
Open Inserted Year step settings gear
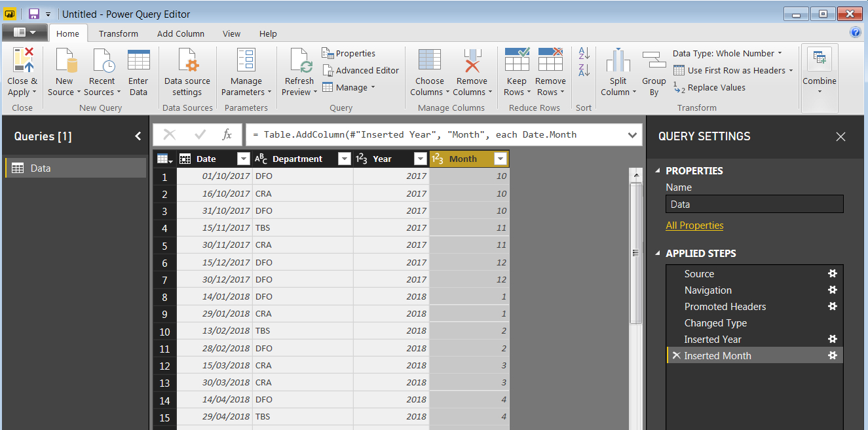pyautogui.click(x=833, y=339)
